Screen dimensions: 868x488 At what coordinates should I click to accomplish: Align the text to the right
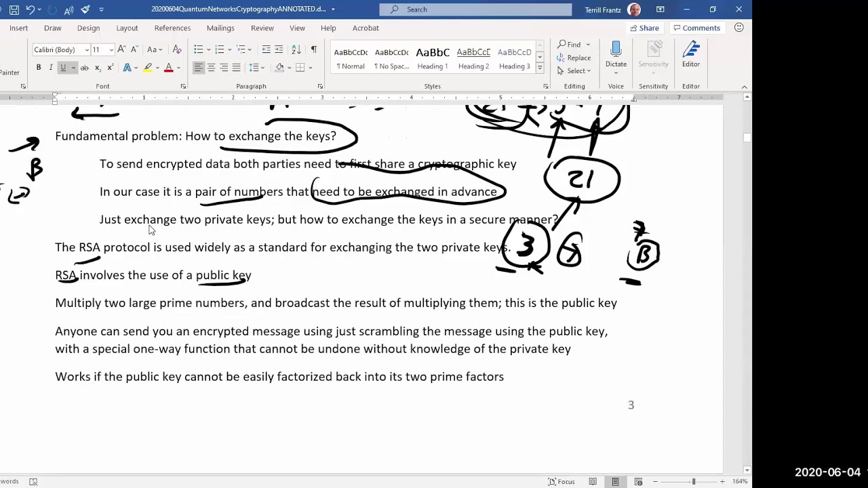point(224,68)
